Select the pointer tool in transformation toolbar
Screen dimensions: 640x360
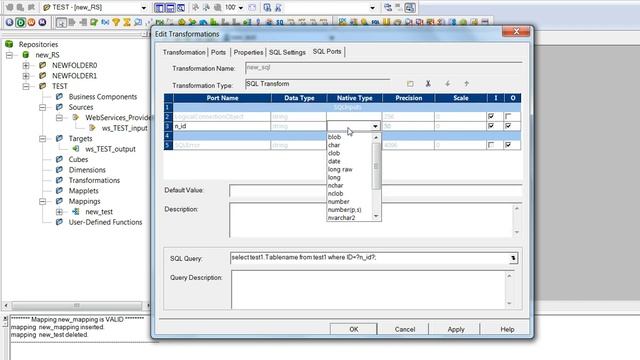tap(61, 22)
